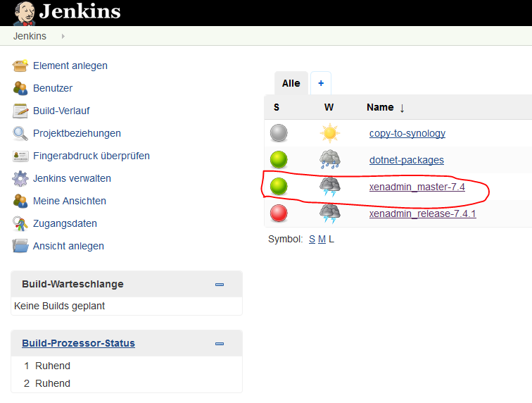Click the Fingerabdruck überprüfen card icon
This screenshot has width=532, height=403.
pyautogui.click(x=20, y=156)
